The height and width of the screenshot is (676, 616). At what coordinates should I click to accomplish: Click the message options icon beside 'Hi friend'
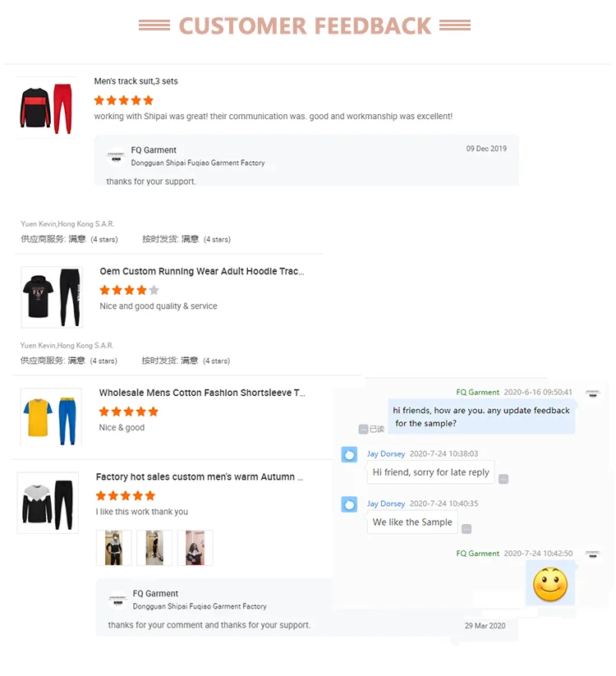coord(503,479)
